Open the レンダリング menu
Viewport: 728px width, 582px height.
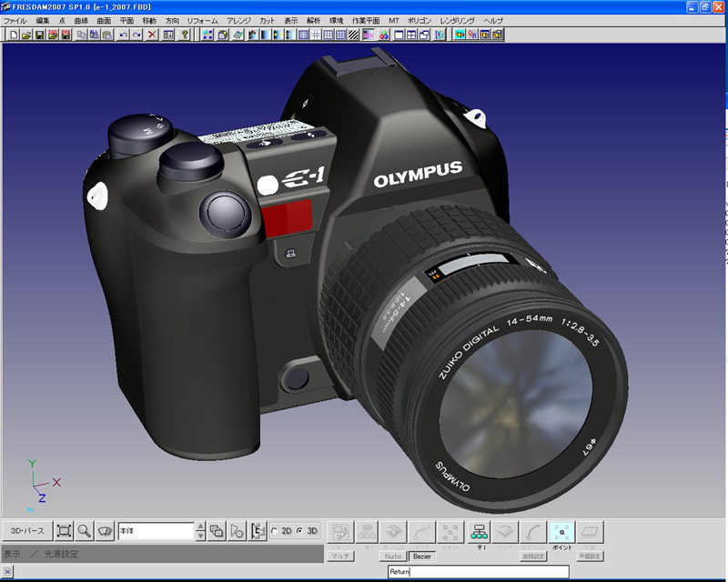(x=457, y=20)
